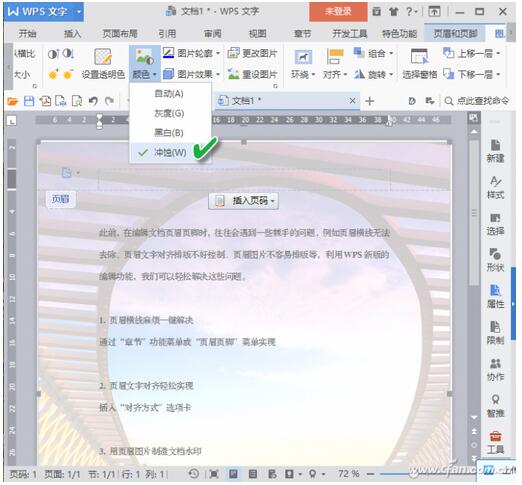Open the 页眉和页脚 (Header and Footer) tab
The width and height of the screenshot is (522, 485).
coord(455,33)
